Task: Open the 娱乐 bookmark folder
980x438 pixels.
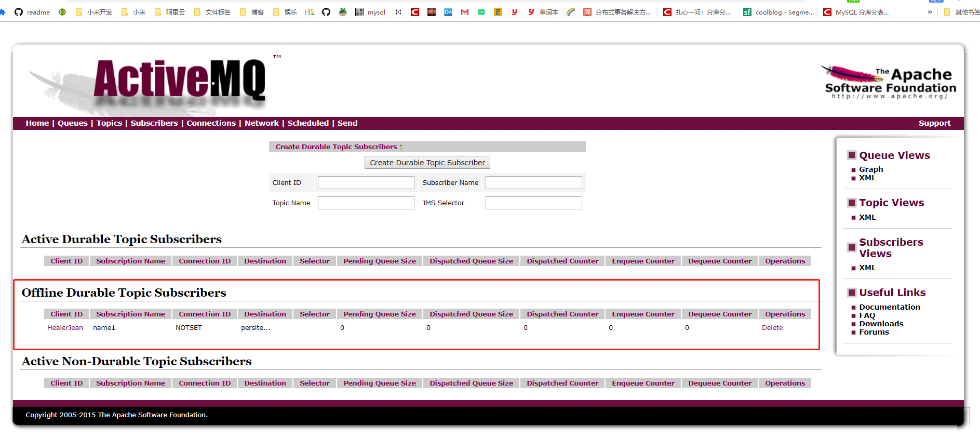Action: click(x=285, y=12)
